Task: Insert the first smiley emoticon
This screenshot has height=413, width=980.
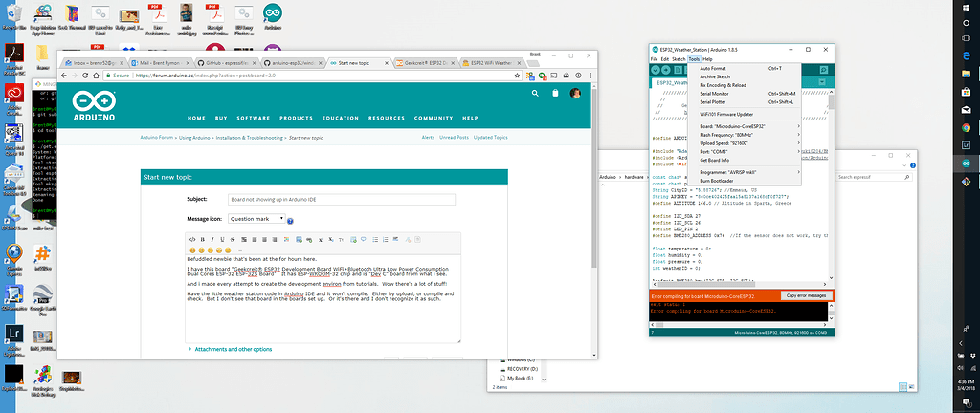Action: [x=192, y=250]
